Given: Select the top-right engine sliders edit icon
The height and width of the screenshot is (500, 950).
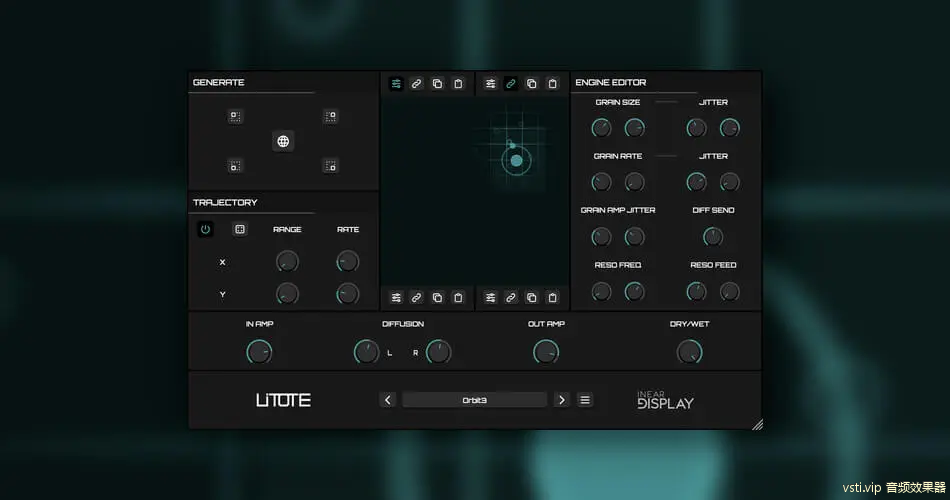Looking at the screenshot, I should pyautogui.click(x=490, y=84).
